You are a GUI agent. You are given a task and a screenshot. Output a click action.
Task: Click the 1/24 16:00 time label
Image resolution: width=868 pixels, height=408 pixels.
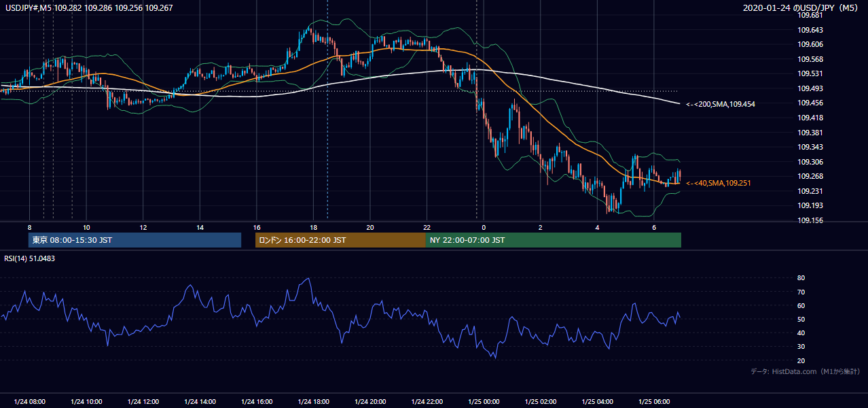point(257,402)
